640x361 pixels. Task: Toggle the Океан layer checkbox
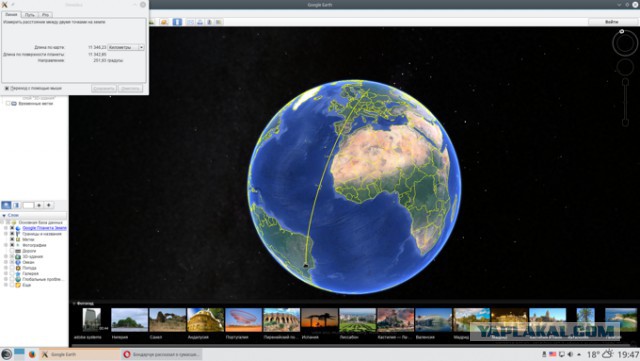[x=12, y=263]
